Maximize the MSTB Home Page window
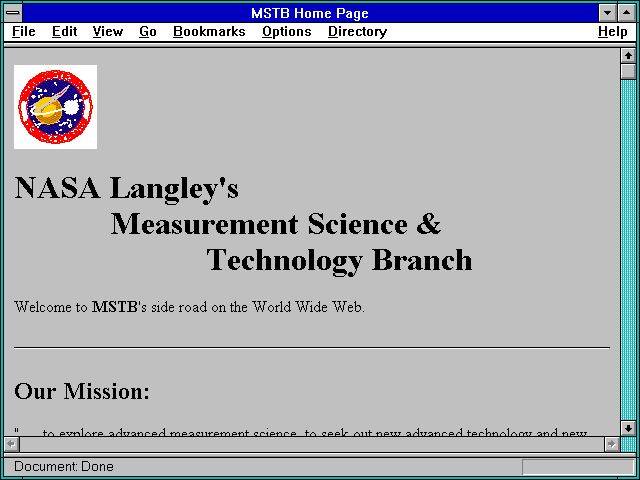The width and height of the screenshot is (640, 480). click(627, 13)
